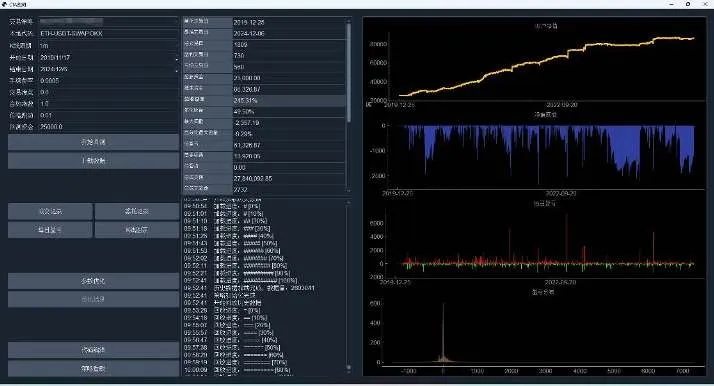Focus the slippage field showing 0.0

click(108, 92)
